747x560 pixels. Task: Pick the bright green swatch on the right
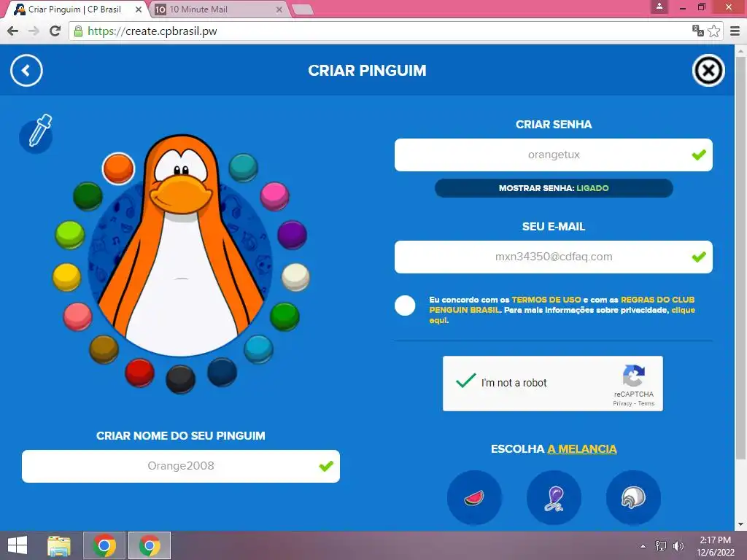pos(285,316)
